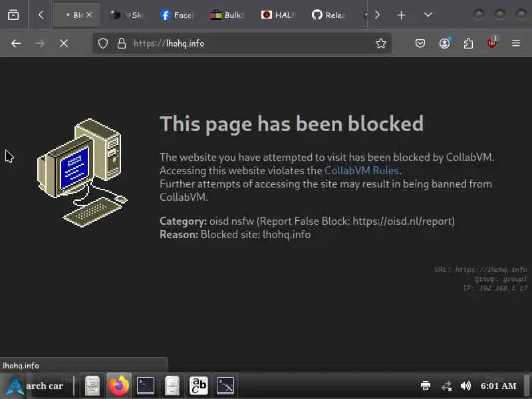Viewport: 532px width, 399px height.
Task: Open the extensions puzzle icon
Action: tap(468, 43)
